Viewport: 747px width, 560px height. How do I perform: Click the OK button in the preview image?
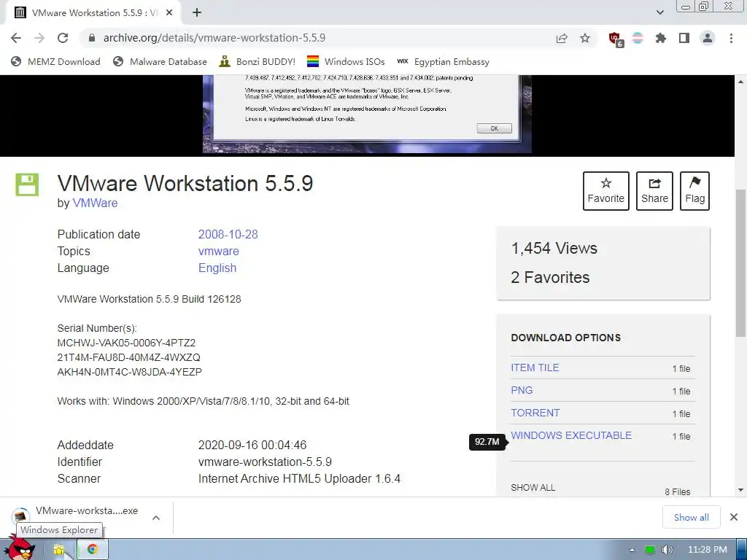(494, 128)
